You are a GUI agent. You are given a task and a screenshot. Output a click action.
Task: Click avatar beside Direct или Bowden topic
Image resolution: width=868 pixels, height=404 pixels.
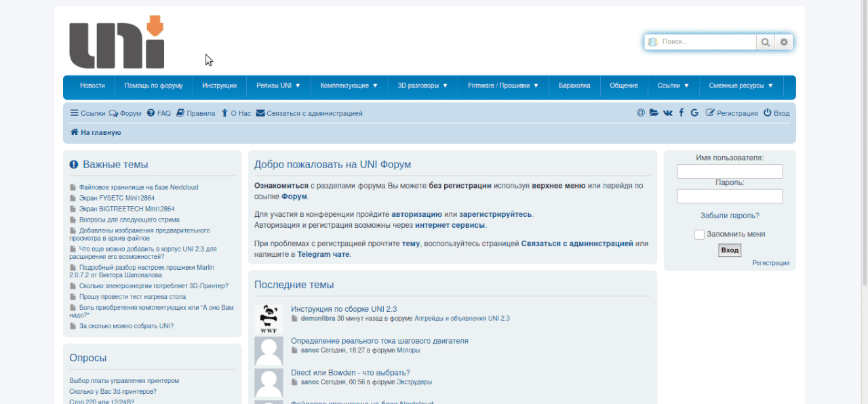point(269,383)
